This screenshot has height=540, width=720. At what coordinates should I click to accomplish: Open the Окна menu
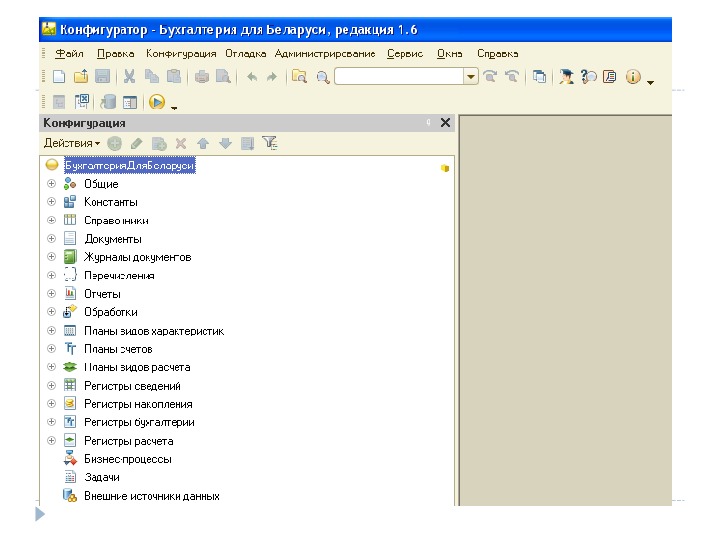[x=450, y=54]
